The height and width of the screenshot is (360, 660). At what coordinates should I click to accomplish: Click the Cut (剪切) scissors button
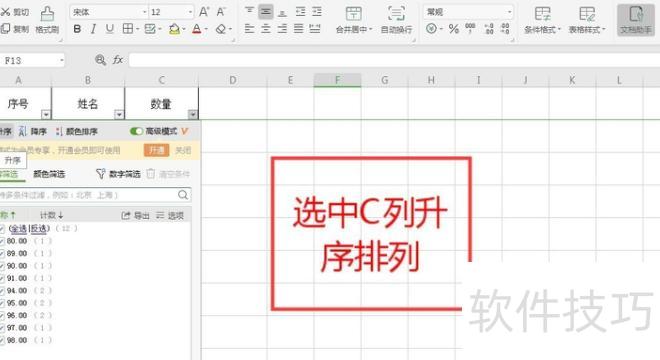14,12
